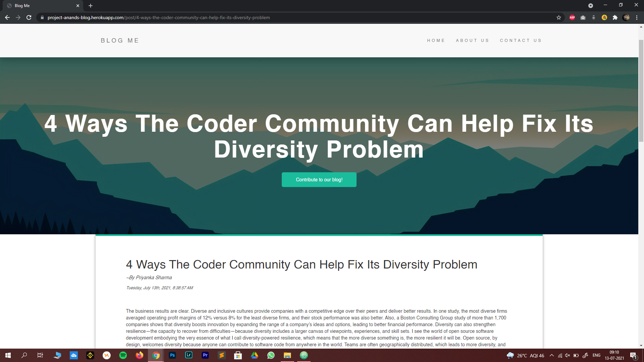Launch Photoshop from the taskbar

coord(172,355)
